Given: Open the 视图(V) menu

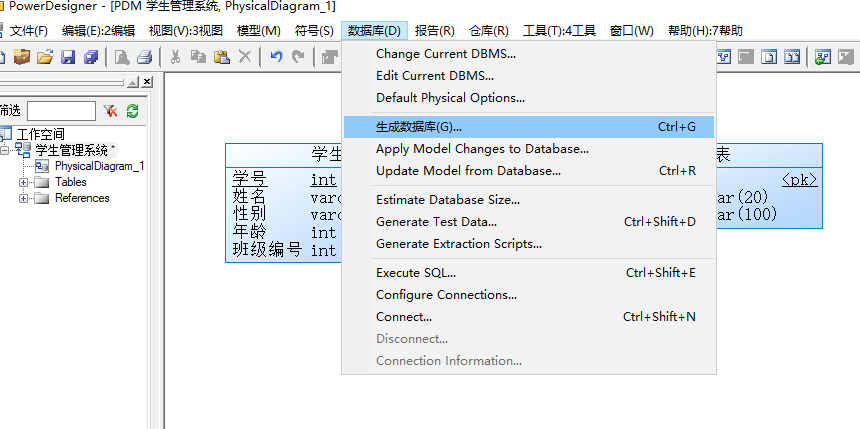Looking at the screenshot, I should coord(185,31).
